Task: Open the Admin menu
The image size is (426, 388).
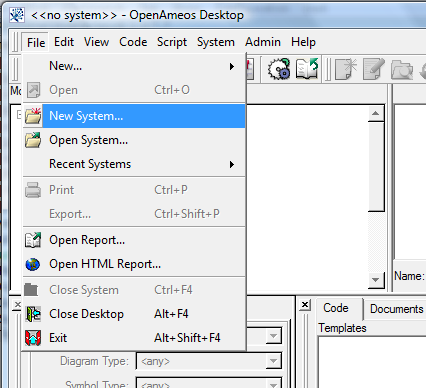Action: 263,42
